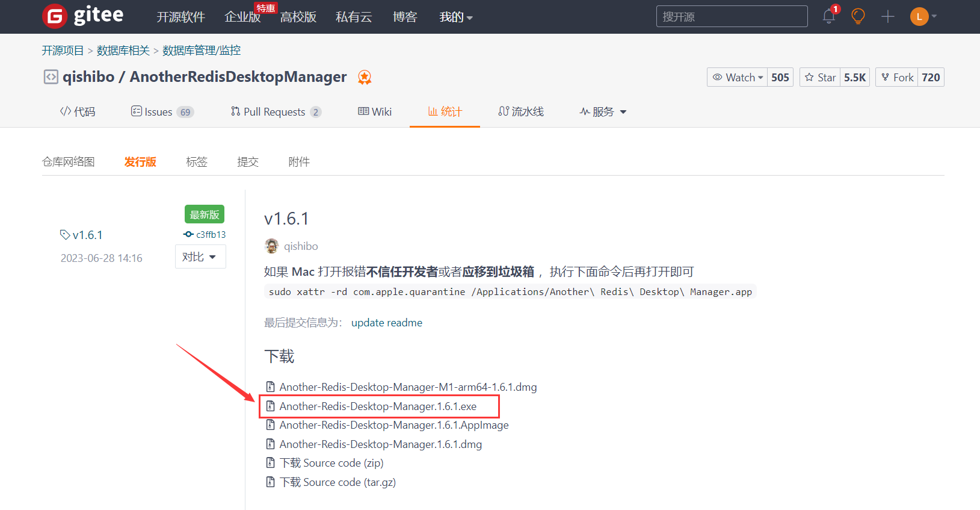Screen dimensions: 980x510
Task: Star the AnotherRedisDesktopManager repository
Action: point(820,77)
